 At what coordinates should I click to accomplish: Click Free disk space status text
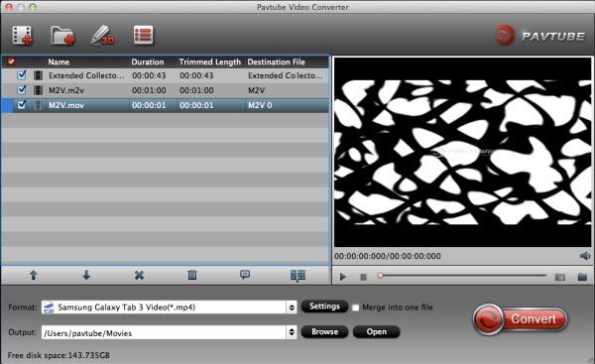pos(59,355)
